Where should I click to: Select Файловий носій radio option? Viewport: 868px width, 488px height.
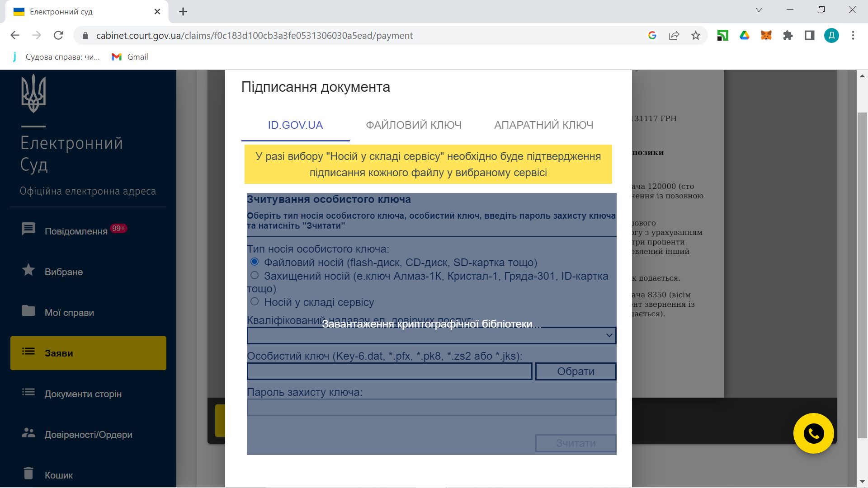[255, 262]
